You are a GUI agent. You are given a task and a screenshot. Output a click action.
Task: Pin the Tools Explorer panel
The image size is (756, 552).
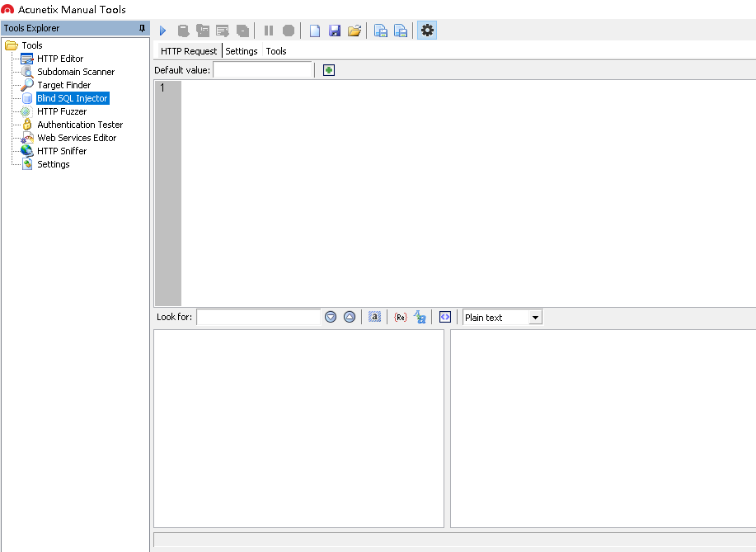[142, 28]
